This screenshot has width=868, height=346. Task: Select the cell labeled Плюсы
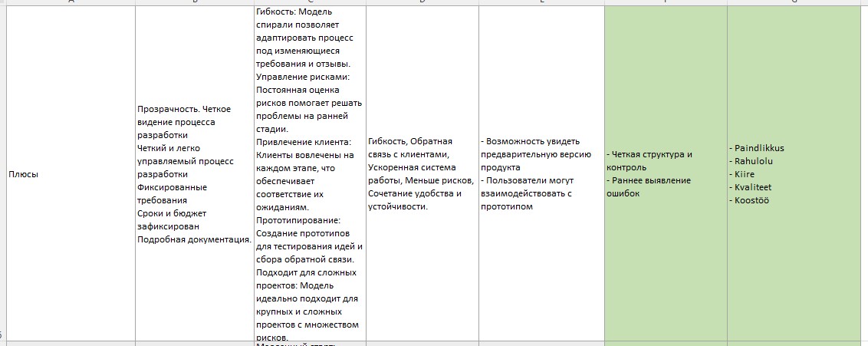pyautogui.click(x=71, y=174)
